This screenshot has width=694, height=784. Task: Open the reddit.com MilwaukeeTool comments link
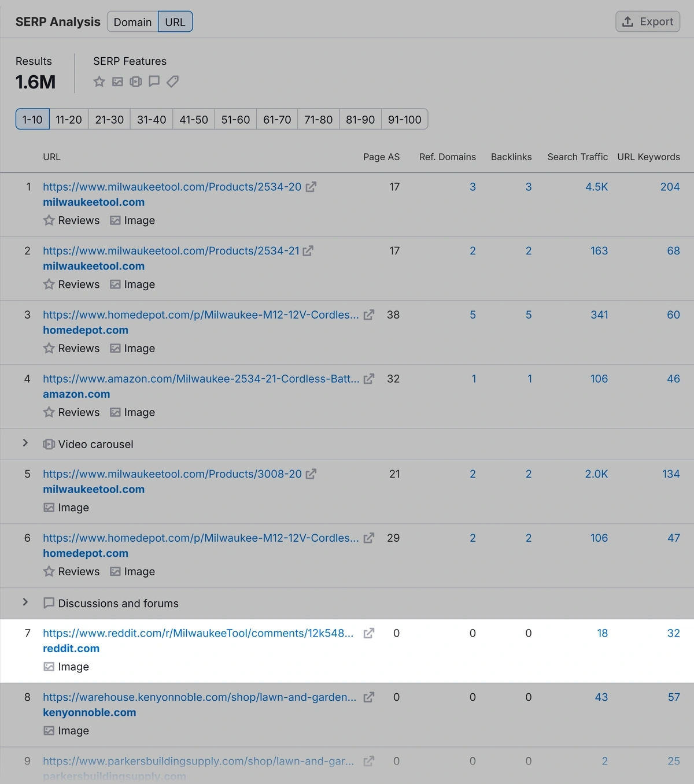pyautogui.click(x=198, y=633)
